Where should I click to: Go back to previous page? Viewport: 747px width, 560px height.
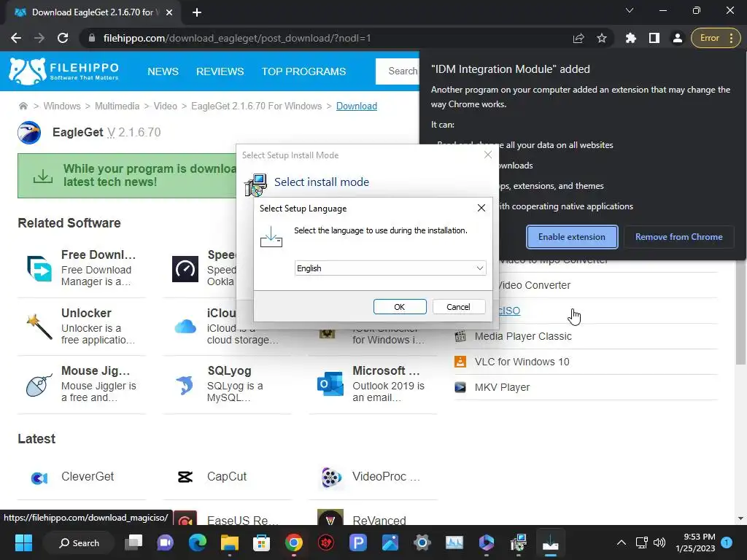[x=16, y=38]
